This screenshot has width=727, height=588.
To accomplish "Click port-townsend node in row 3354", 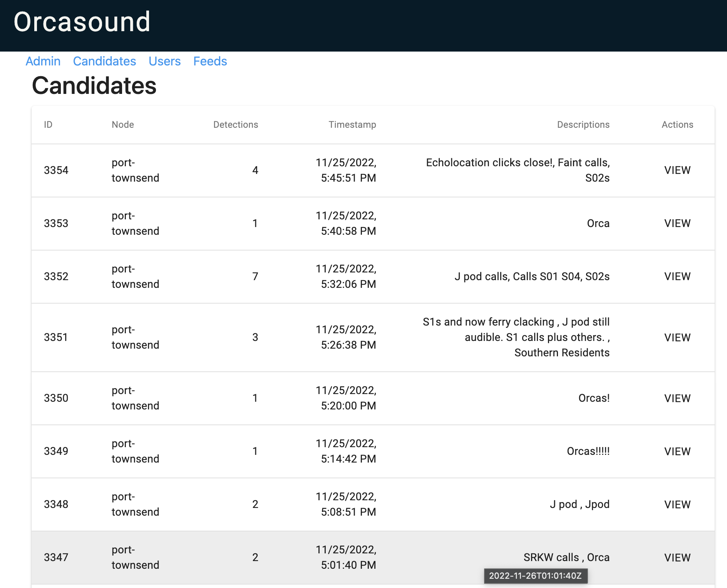I will pyautogui.click(x=135, y=170).
